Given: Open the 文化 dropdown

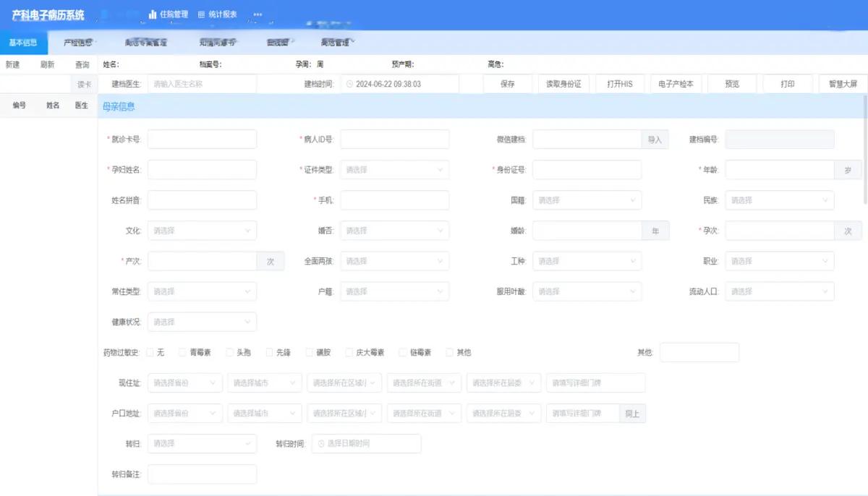Looking at the screenshot, I should (x=202, y=231).
